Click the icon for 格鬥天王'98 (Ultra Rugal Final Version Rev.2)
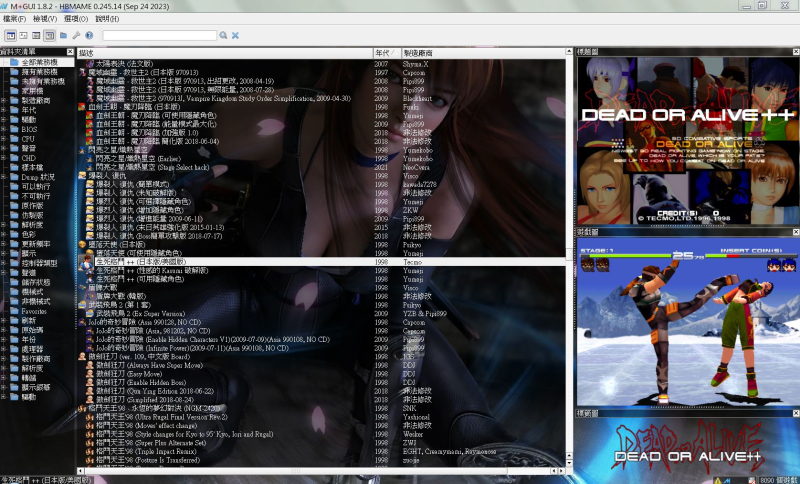800x484 pixels. (x=90, y=417)
